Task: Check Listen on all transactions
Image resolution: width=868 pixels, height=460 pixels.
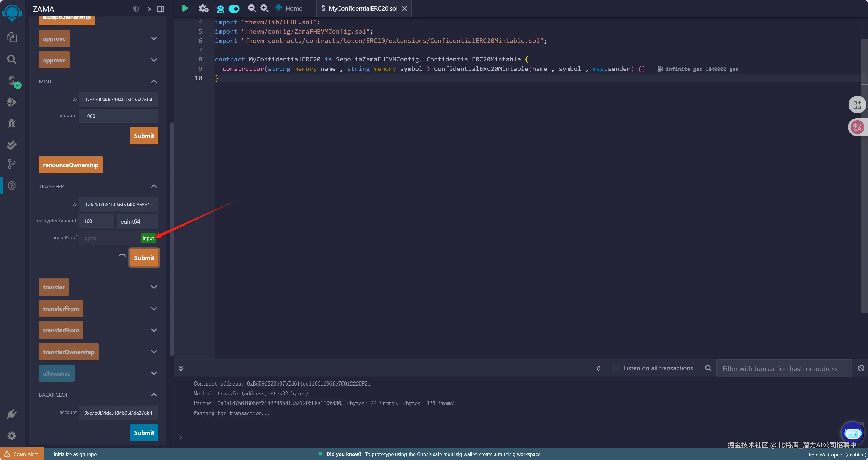Action: pyautogui.click(x=616, y=368)
